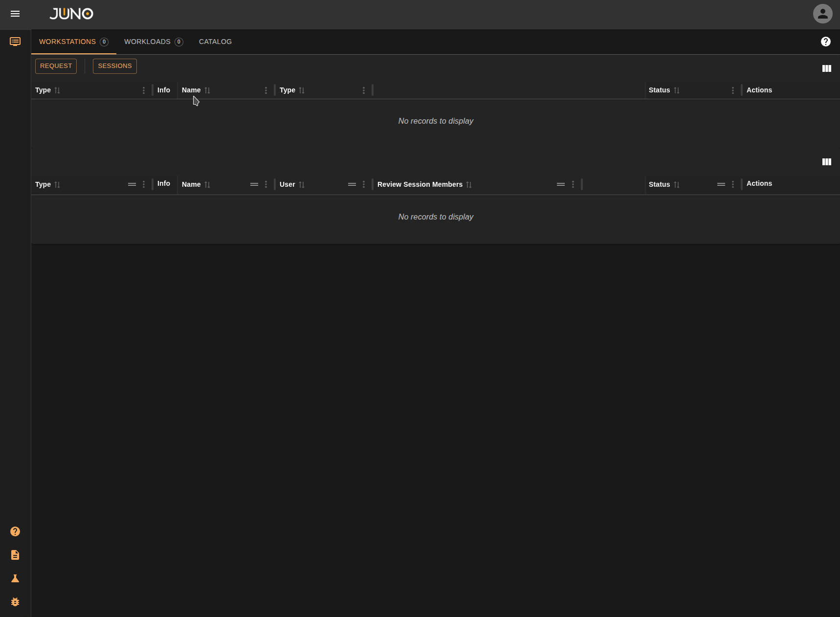Open the column chooser for the top table
The width and height of the screenshot is (840, 617).
827,68
